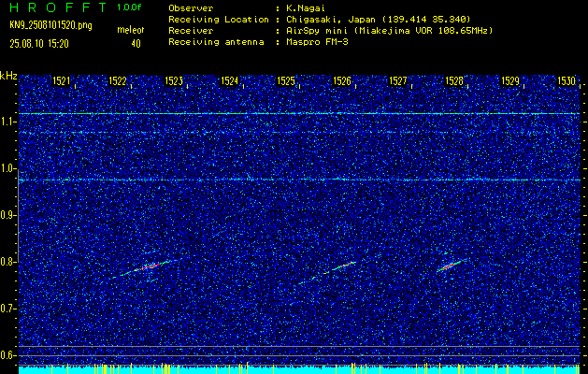Select the location Chigasaki, Japan coordinates text

coord(379,20)
